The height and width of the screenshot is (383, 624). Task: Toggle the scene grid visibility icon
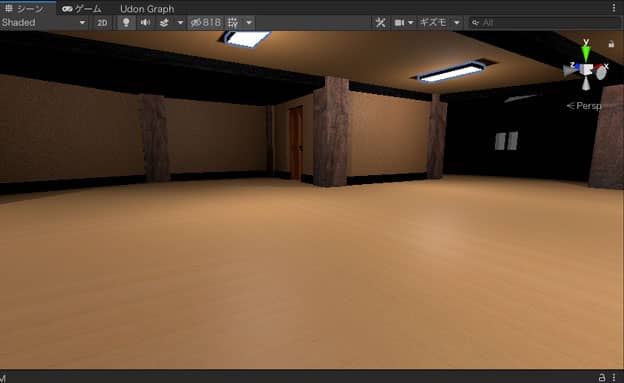[233, 23]
